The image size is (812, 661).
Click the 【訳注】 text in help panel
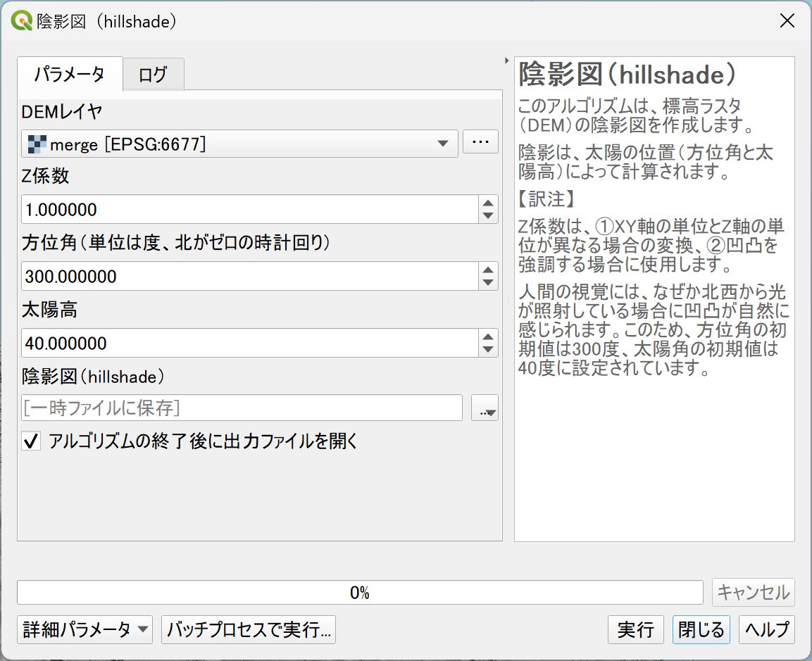tap(546, 199)
